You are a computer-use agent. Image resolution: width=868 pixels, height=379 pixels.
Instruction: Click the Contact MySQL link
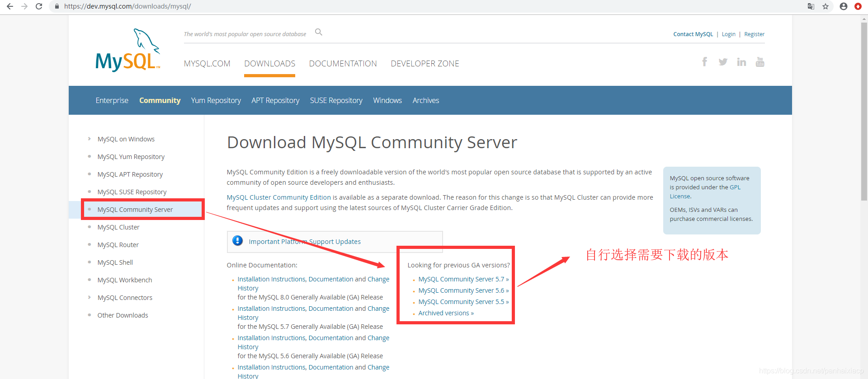[693, 34]
